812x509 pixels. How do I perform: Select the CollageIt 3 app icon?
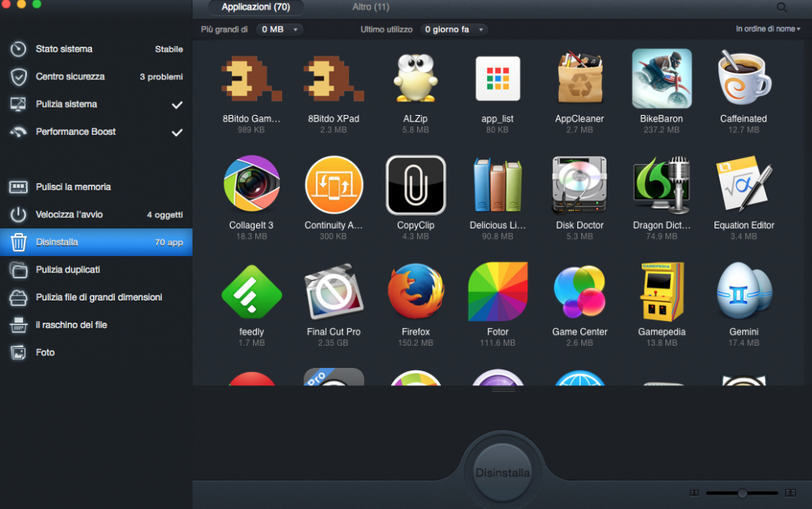(251, 184)
